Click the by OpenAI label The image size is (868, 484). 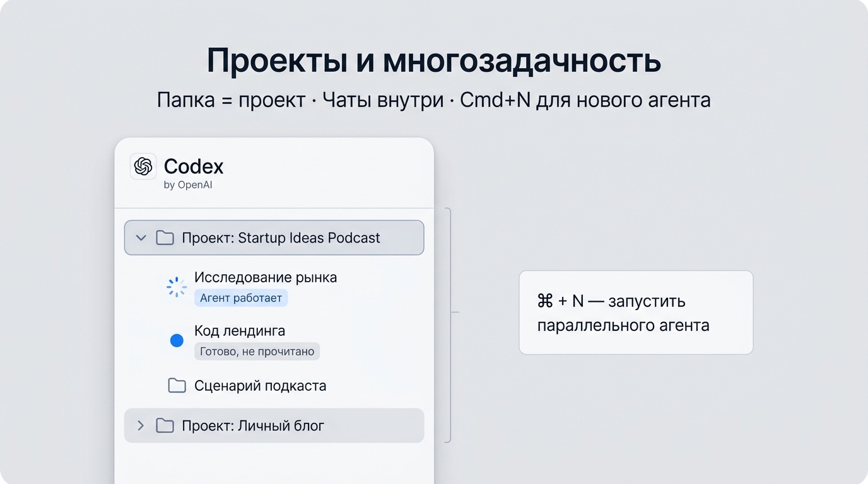click(188, 185)
